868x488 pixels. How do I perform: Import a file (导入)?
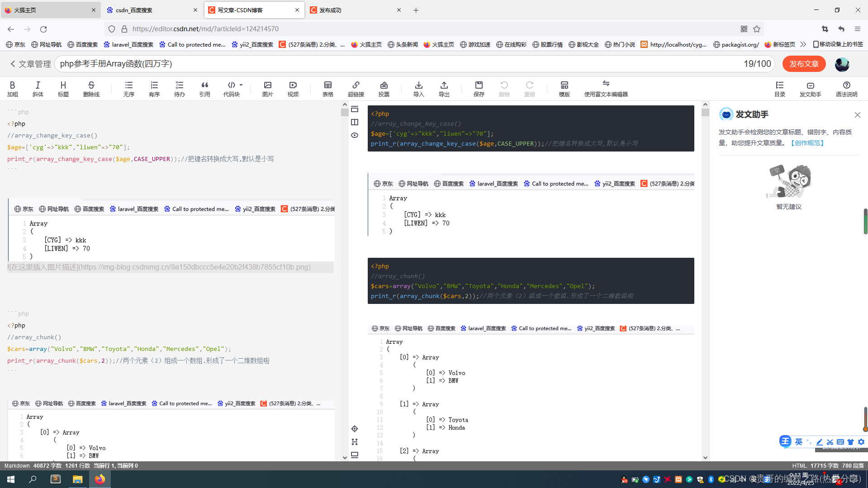(419, 89)
